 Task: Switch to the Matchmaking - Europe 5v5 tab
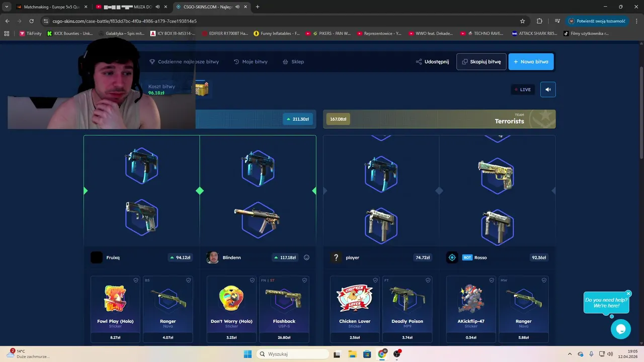pyautogui.click(x=50, y=7)
